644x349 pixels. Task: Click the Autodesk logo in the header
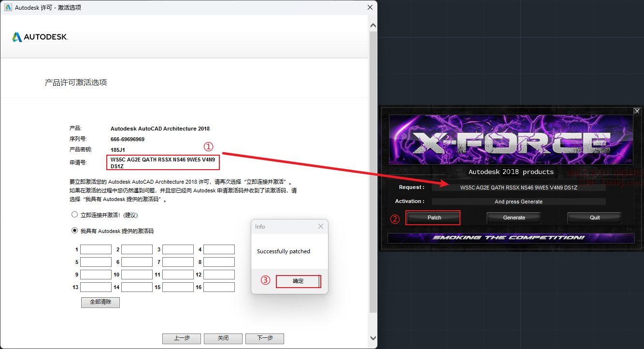point(40,37)
